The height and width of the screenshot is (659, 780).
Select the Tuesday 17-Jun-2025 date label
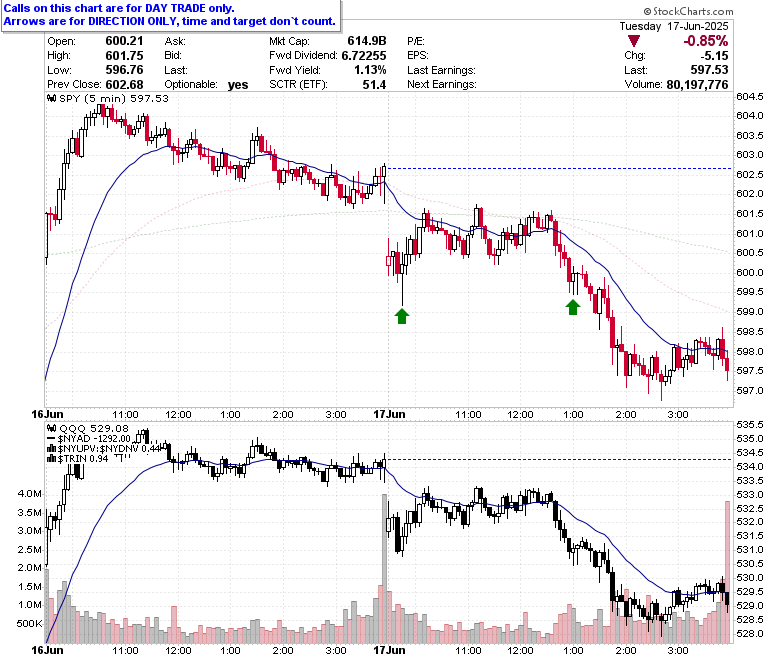tap(674, 26)
